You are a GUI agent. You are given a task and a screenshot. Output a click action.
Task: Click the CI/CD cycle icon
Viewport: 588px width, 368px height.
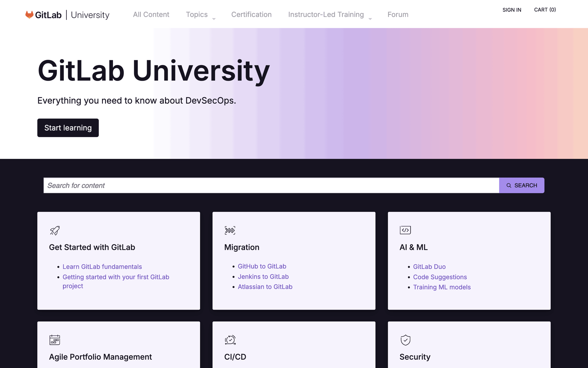point(230,340)
